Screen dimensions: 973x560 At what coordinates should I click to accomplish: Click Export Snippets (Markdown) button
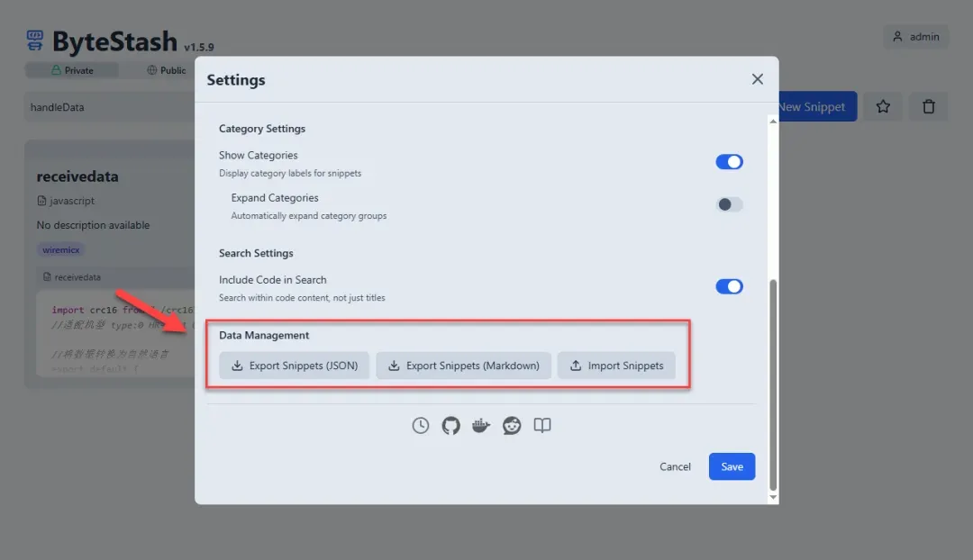point(463,366)
